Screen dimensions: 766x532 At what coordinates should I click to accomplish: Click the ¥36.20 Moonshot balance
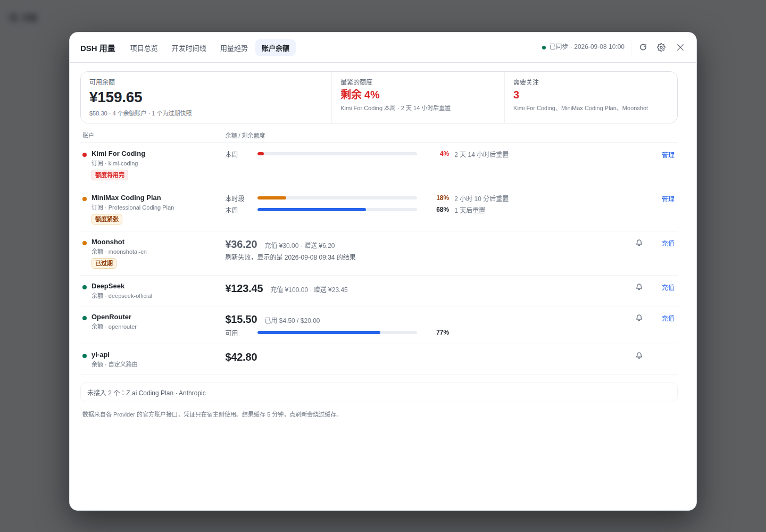point(241,244)
